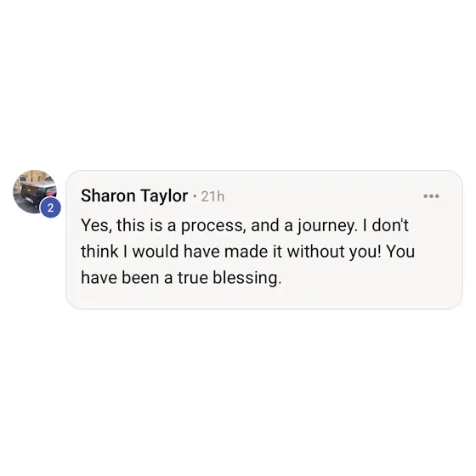The image size is (476, 476).
Task: Click the 21h comment timestamp
Action: tap(212, 196)
